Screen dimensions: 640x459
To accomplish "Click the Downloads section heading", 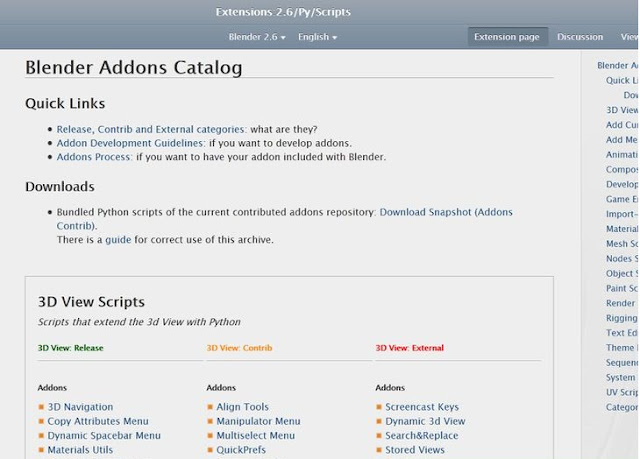I will coord(60,186).
